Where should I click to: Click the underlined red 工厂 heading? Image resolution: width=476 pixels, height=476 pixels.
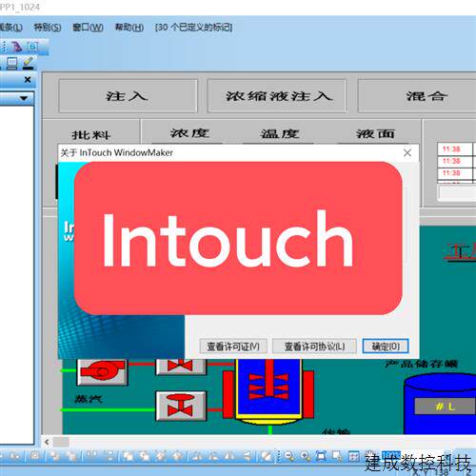tap(460, 252)
